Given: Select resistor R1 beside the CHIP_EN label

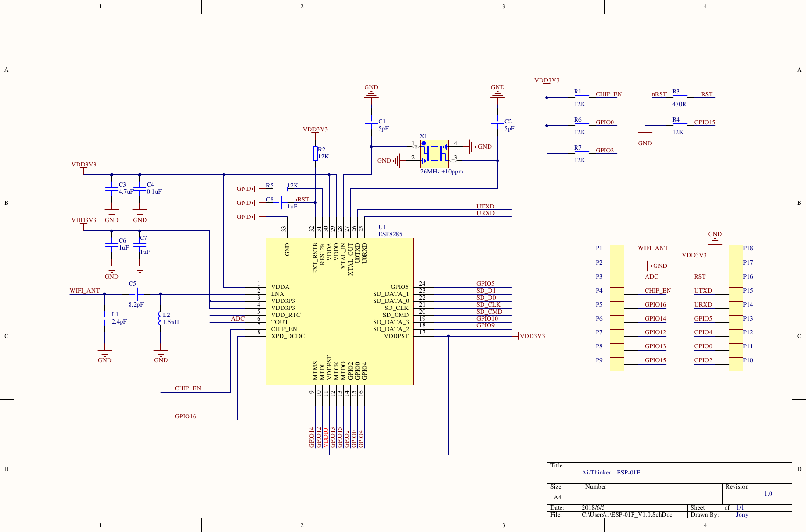Looking at the screenshot, I should [581, 98].
